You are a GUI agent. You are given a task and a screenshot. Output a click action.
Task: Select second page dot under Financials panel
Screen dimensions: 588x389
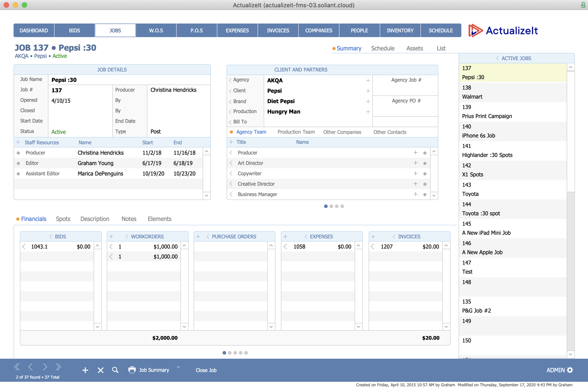230,353
